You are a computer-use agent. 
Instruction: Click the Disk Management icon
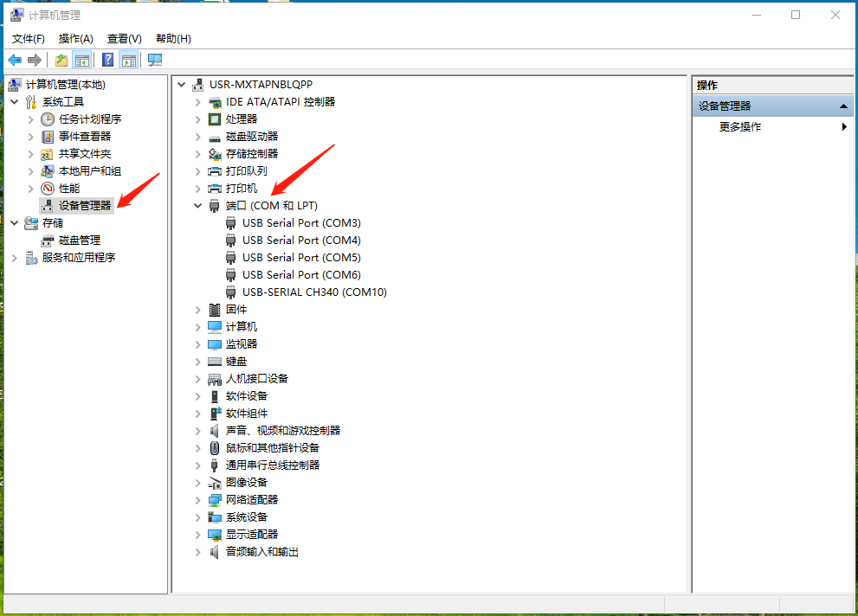tap(48, 241)
